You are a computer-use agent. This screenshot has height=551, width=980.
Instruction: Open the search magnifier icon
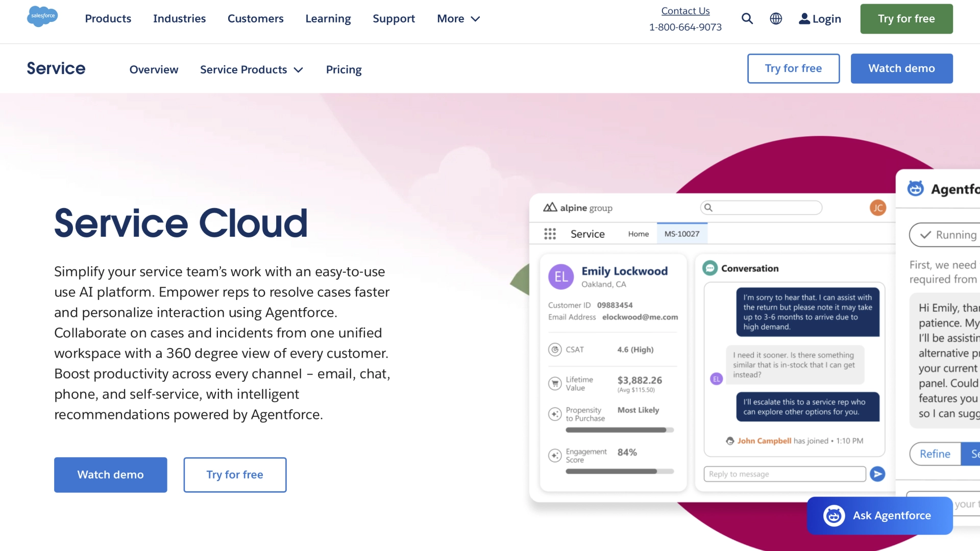click(747, 18)
